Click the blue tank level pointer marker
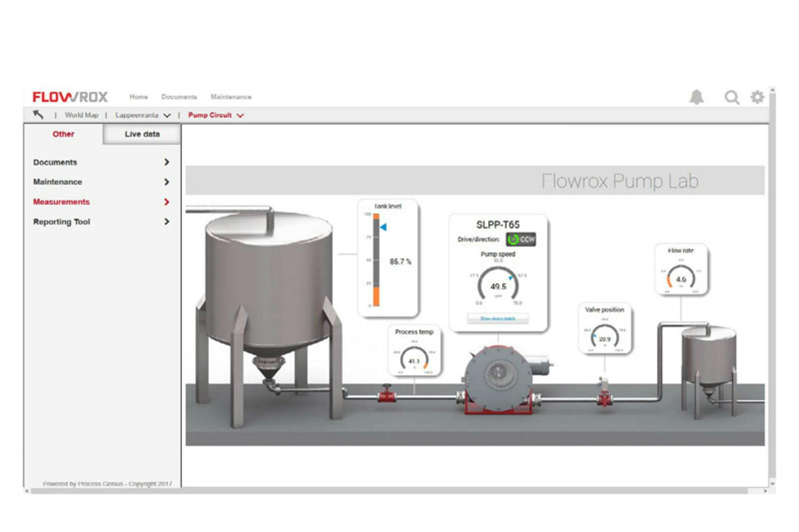799x532 pixels. click(x=383, y=227)
